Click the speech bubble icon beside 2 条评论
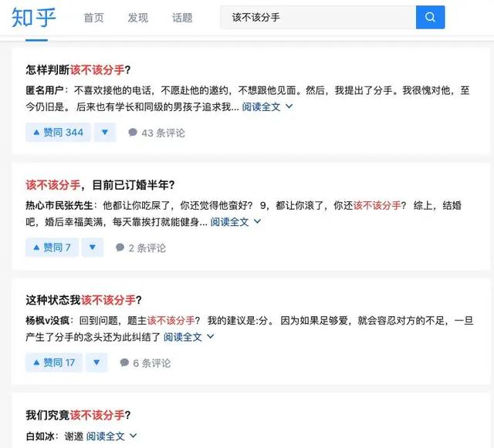494x448 pixels. (x=120, y=248)
